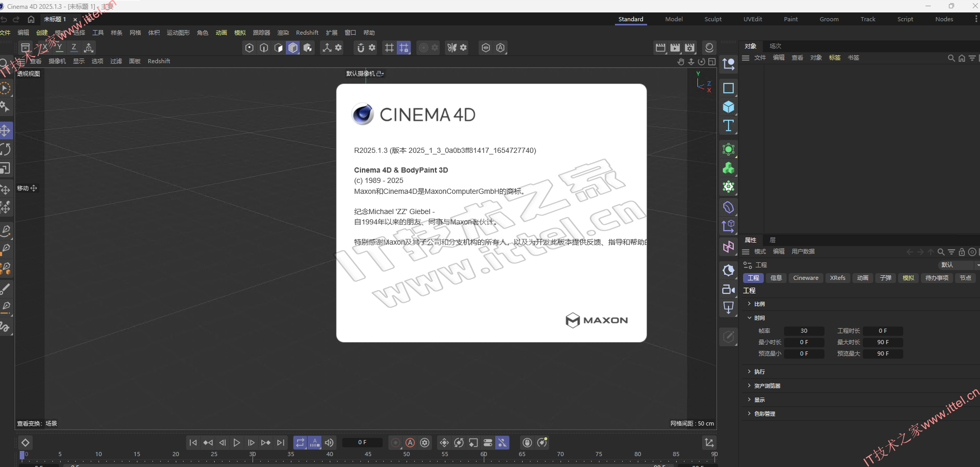This screenshot has width=980, height=467.
Task: Open the material manager sphere icon
Action: click(709, 48)
